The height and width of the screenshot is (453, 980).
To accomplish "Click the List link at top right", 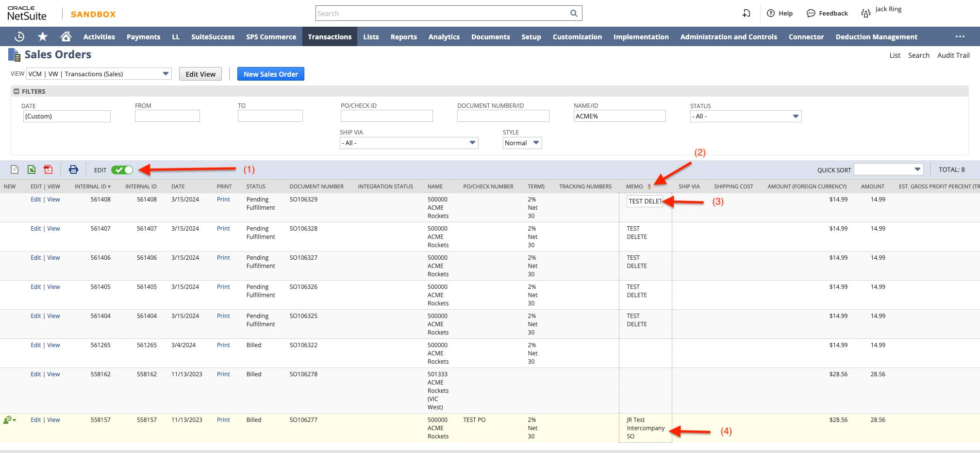I will pos(895,55).
